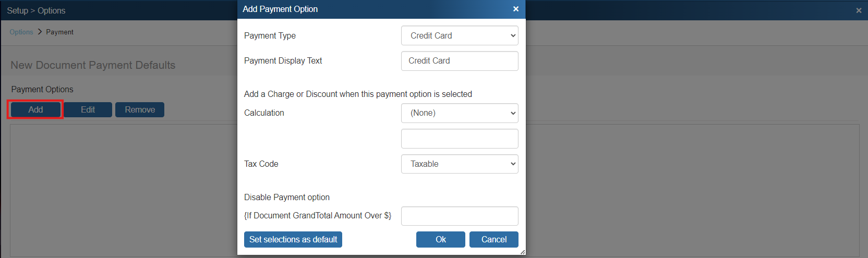Click the empty field below Calculation
This screenshot has height=258, width=868.
coord(459,139)
